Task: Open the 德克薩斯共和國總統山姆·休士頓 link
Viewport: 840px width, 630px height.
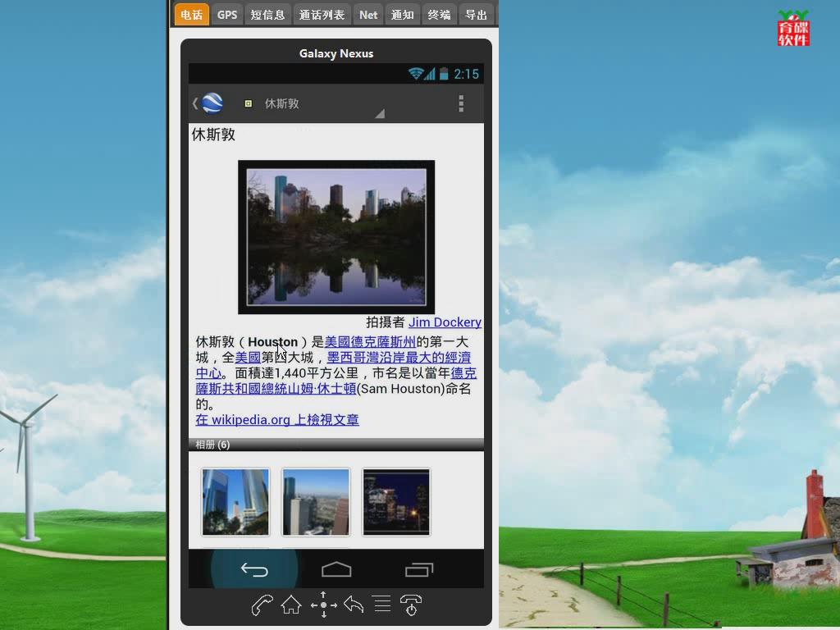Action: point(276,388)
